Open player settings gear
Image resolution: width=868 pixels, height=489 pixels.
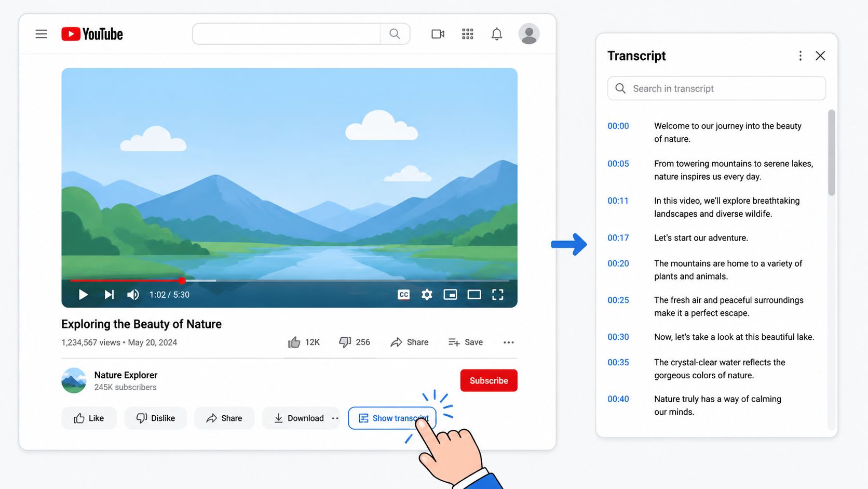tap(427, 295)
